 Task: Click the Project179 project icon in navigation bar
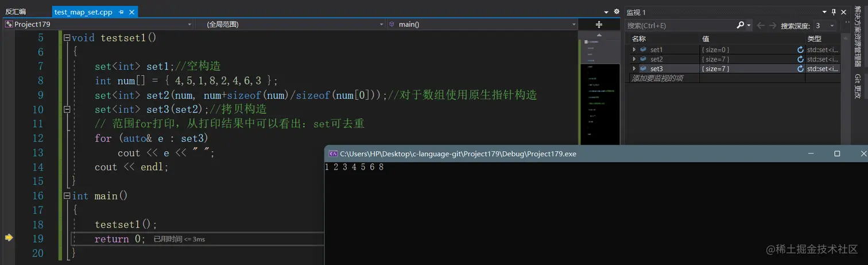pos(9,24)
